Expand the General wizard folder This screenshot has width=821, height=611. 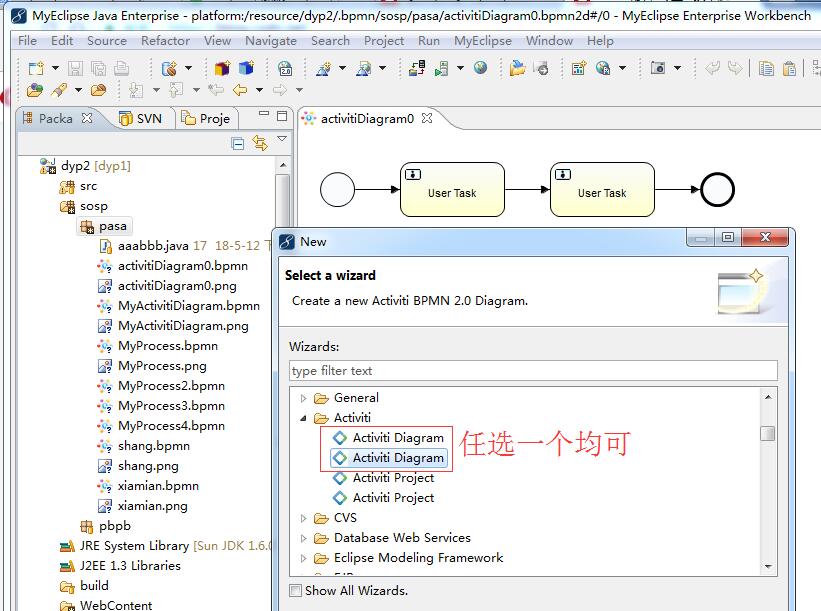[303, 398]
